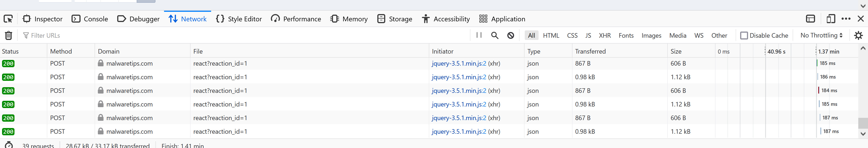Clear network log with trash icon
The image size is (868, 148).
8,35
